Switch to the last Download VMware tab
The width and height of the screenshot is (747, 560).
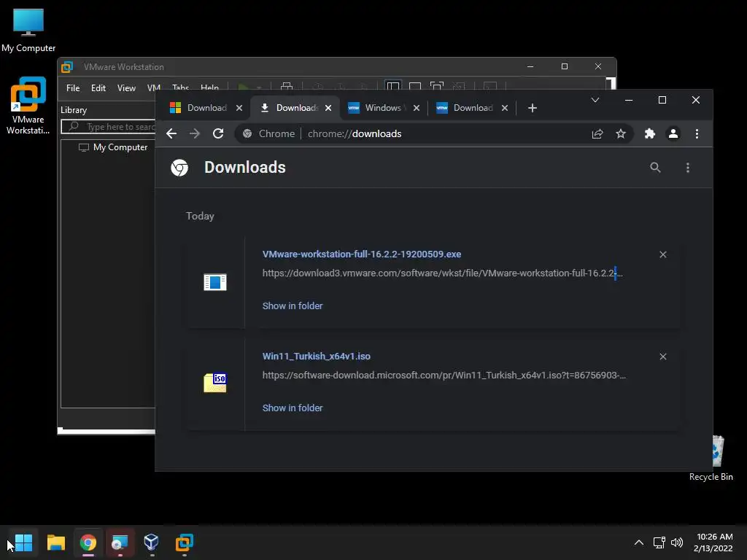tap(465, 108)
